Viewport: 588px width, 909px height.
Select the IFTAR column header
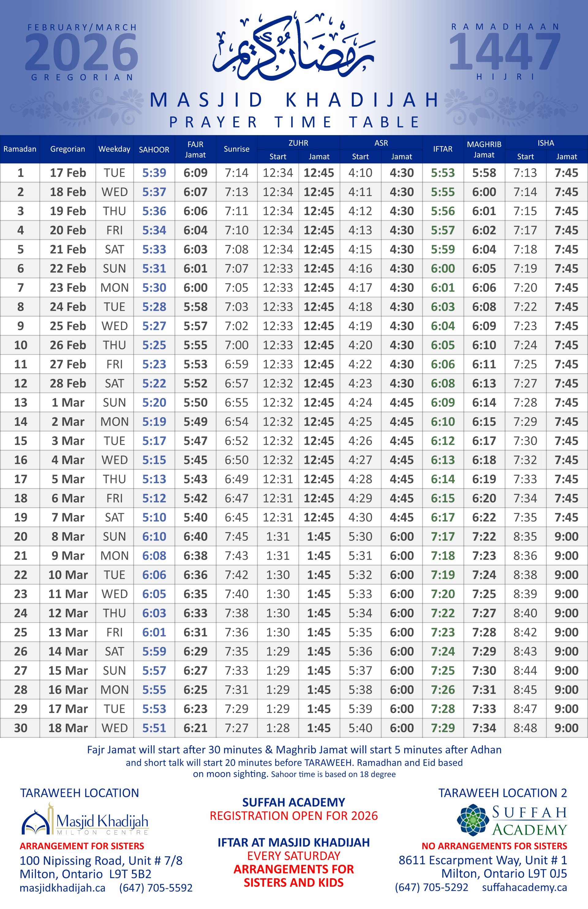(x=443, y=149)
